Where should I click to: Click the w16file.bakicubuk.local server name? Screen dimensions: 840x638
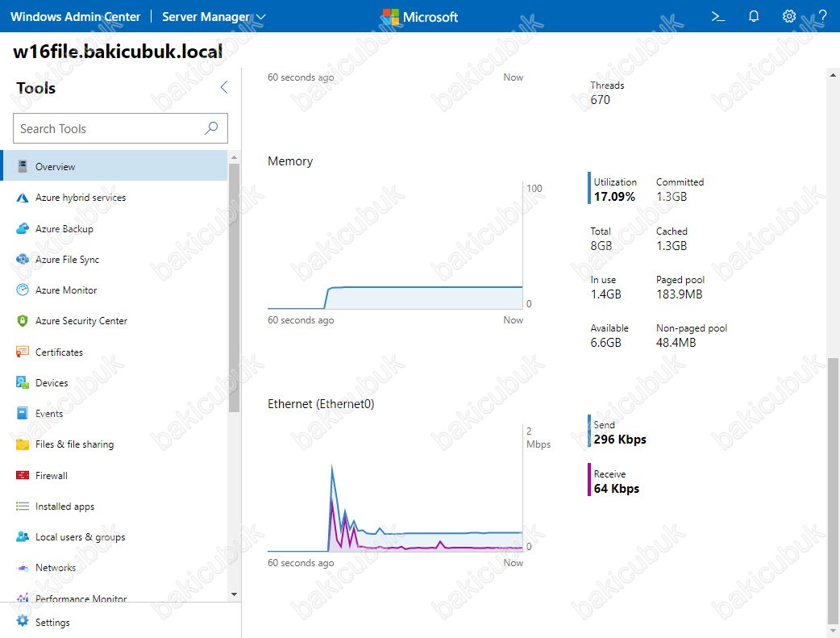coord(118,51)
